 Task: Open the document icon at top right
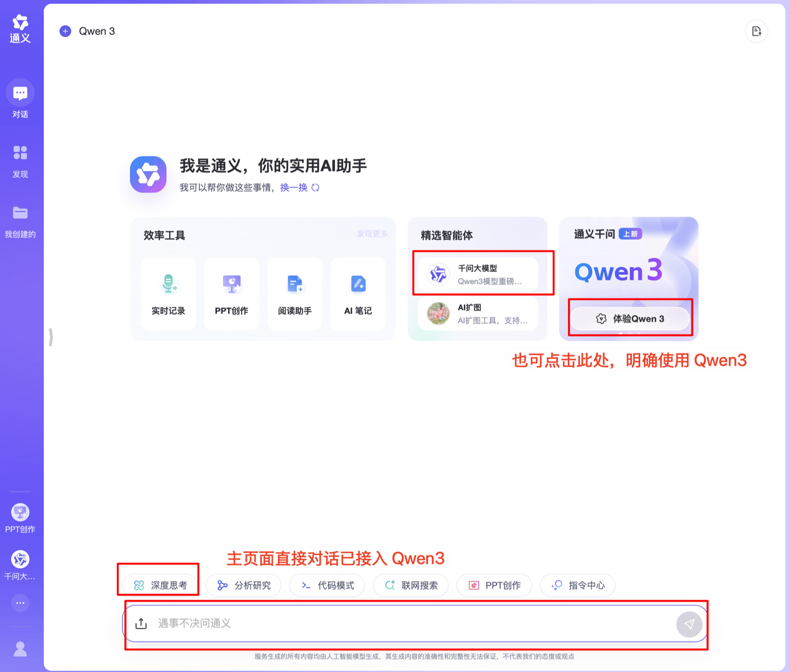point(756,31)
